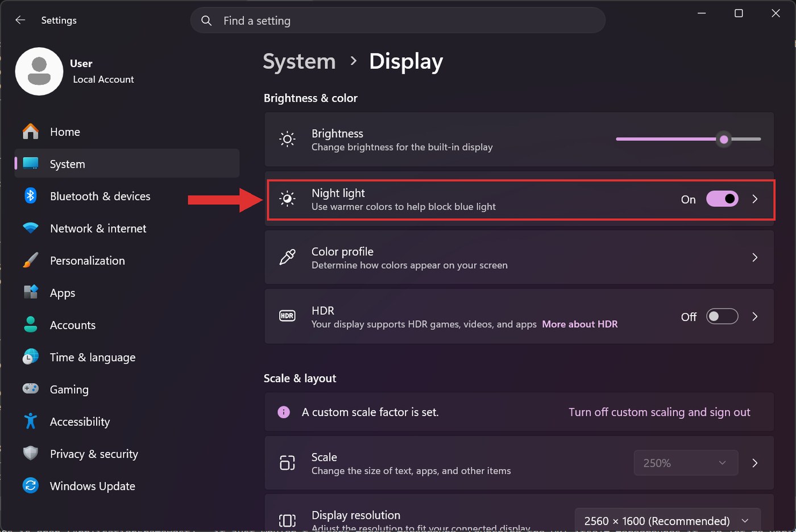Click the search magnifier icon

[x=206, y=21]
